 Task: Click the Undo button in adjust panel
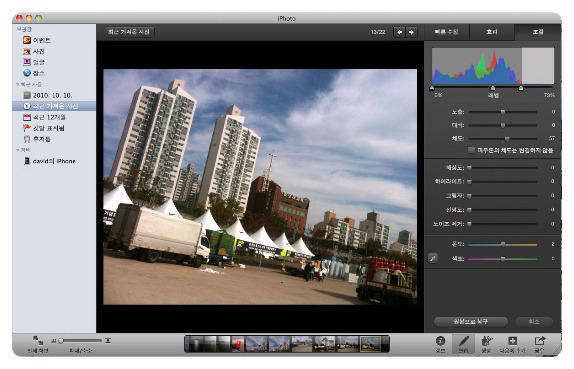tap(534, 321)
